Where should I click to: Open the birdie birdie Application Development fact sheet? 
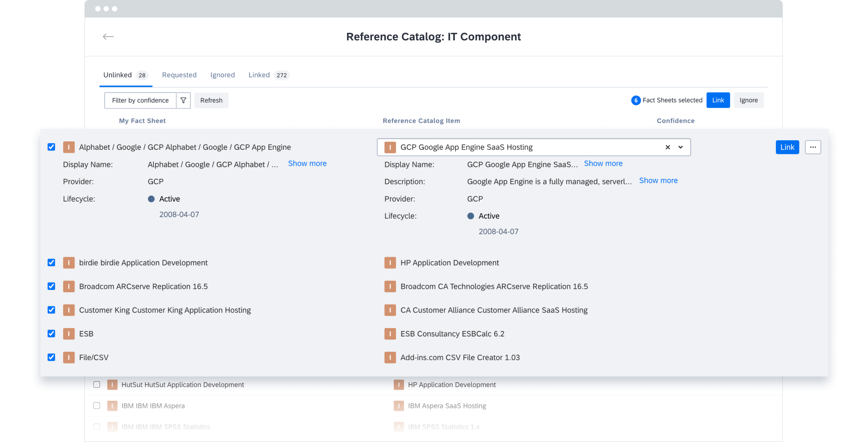[x=143, y=263]
